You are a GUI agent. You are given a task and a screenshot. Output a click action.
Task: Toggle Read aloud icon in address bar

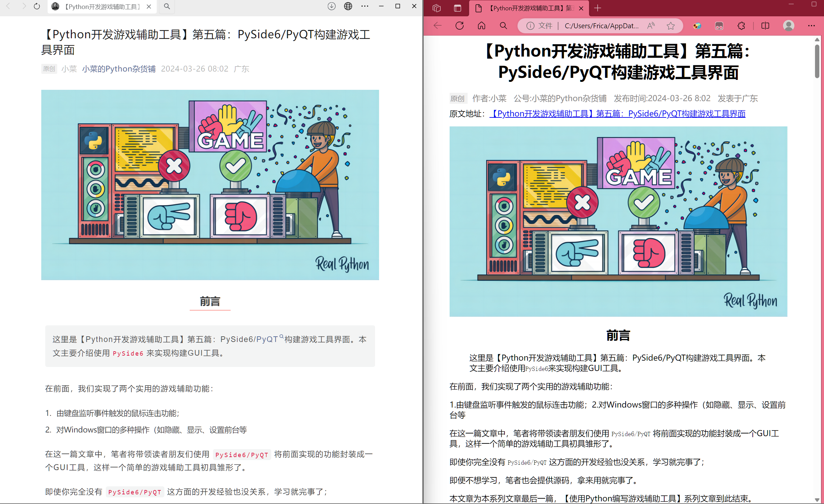[x=651, y=26]
